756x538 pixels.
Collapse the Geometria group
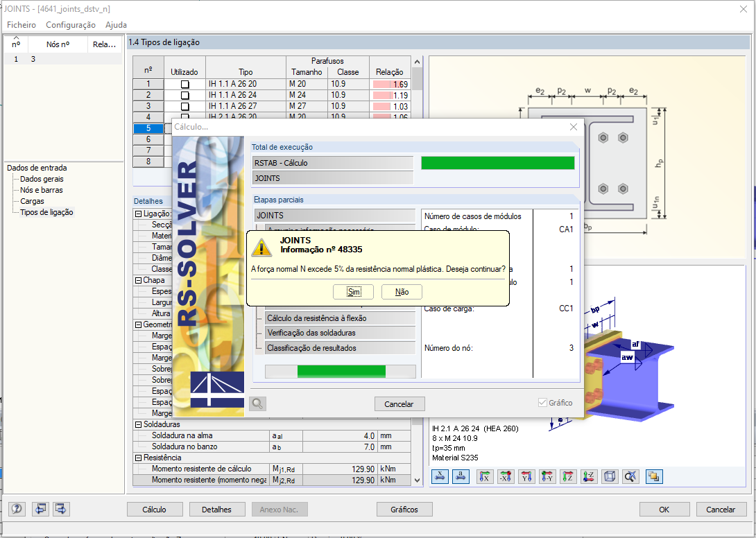pos(139,324)
